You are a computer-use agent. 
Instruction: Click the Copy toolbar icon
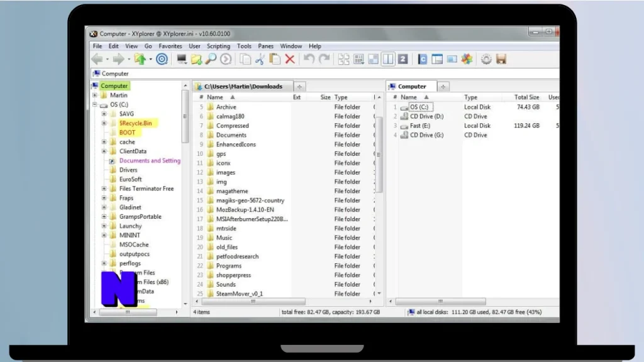[245, 59]
